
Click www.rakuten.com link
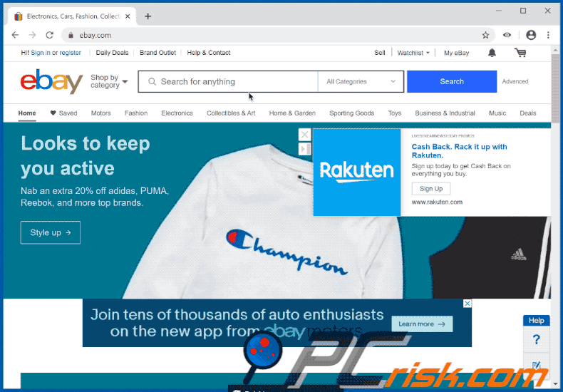[437, 202]
